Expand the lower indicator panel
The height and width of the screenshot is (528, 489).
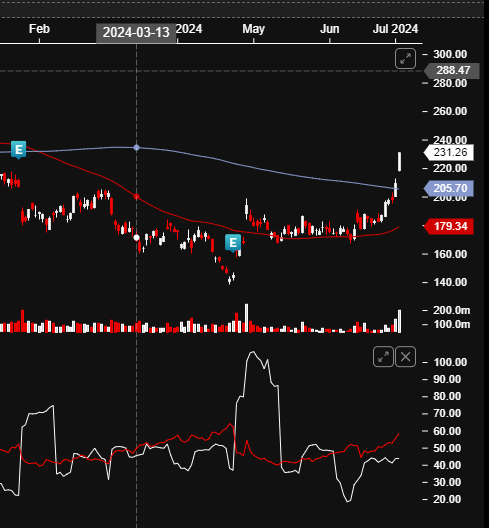coord(383,357)
